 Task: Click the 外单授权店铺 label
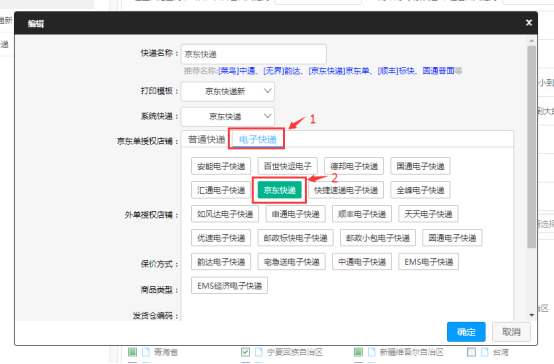[x=152, y=215]
